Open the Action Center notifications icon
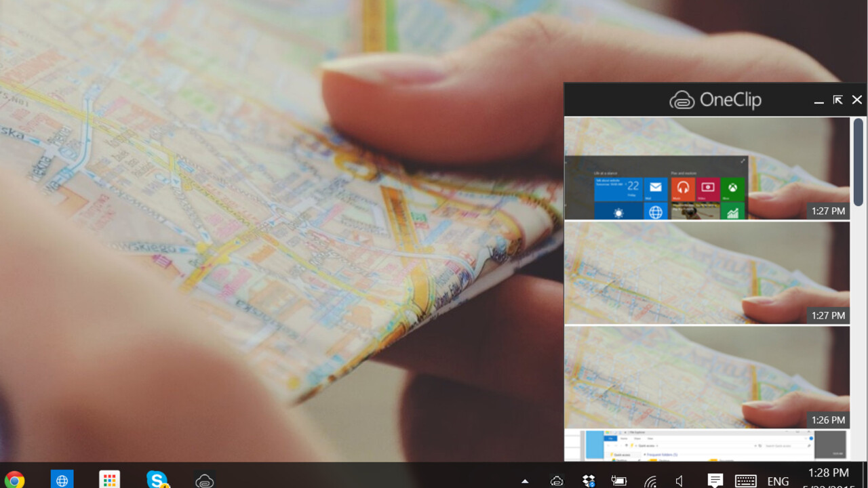Screen dimensions: 868x488 pyautogui.click(x=714, y=481)
